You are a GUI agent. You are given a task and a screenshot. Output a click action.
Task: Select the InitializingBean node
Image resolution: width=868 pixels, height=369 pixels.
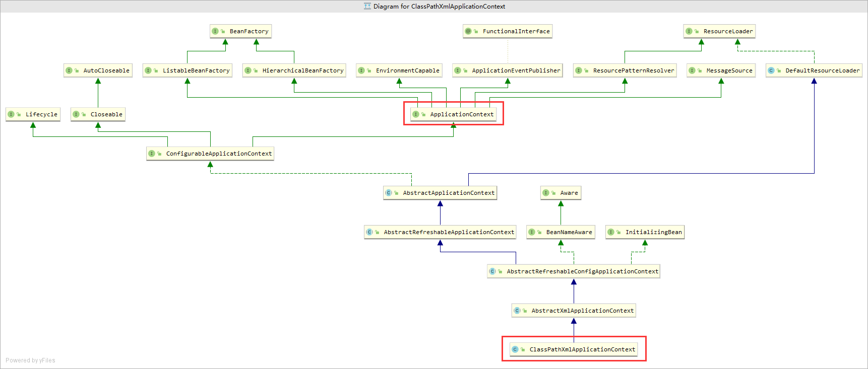pos(645,232)
